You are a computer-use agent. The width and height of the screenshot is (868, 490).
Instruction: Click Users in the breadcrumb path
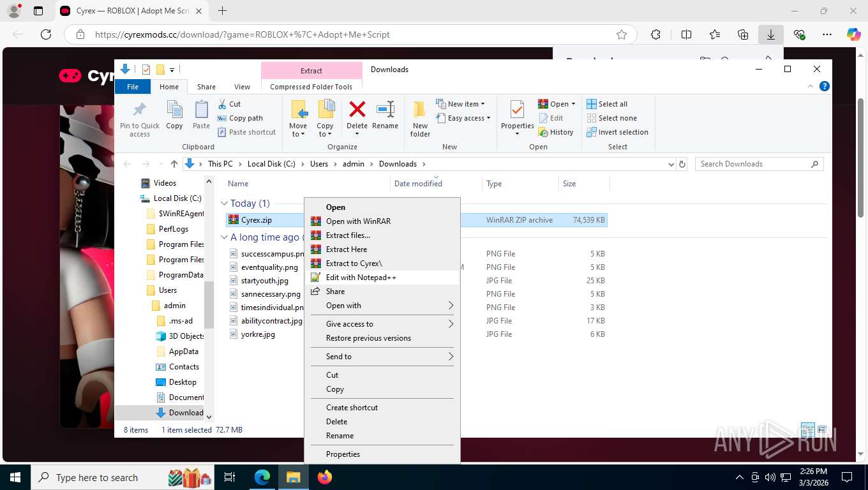[319, 164]
